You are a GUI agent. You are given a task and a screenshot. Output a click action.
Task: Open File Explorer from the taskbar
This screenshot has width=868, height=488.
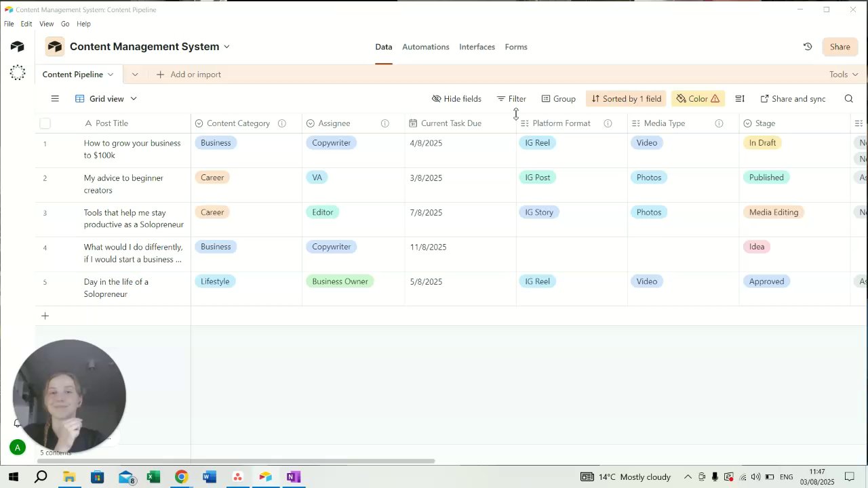point(69,477)
